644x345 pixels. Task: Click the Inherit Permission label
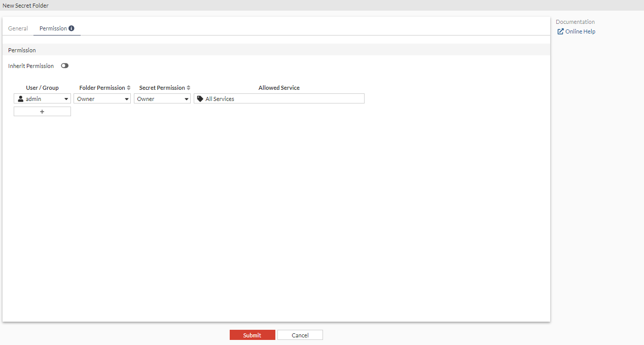[31, 66]
